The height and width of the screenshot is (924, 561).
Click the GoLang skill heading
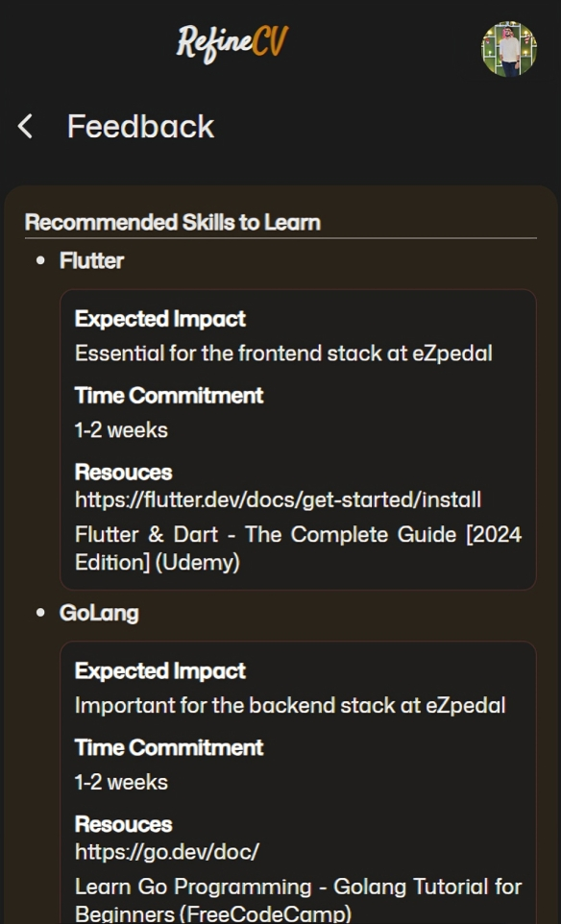pyautogui.click(x=99, y=613)
